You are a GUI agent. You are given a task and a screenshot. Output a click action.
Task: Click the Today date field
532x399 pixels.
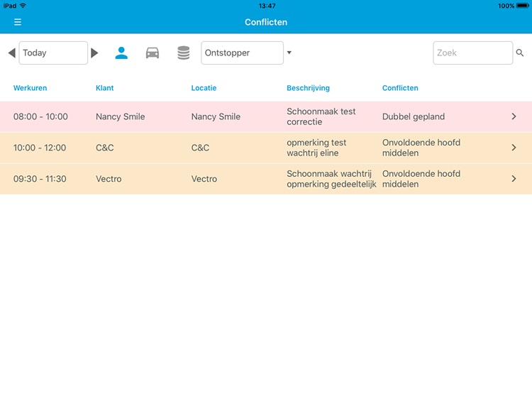coord(53,53)
